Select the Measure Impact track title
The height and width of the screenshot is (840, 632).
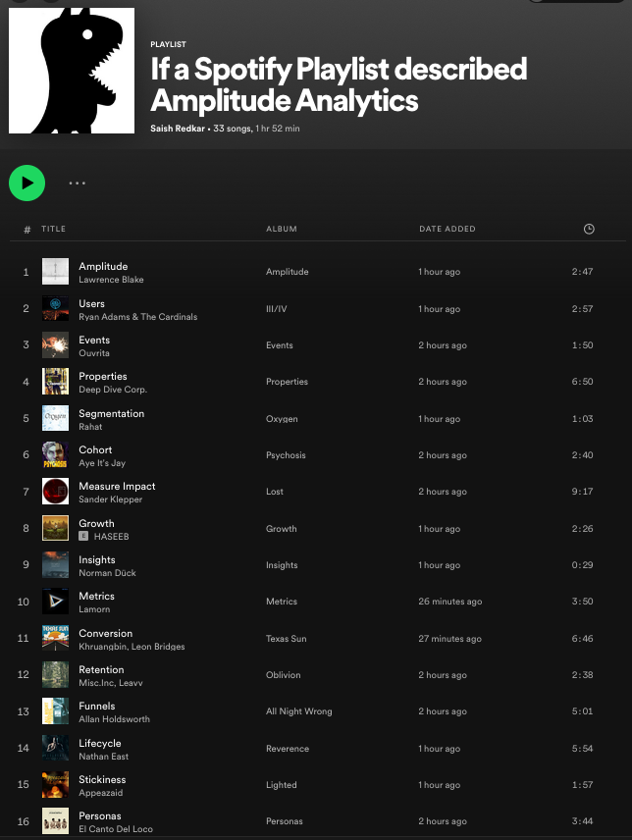click(117, 486)
